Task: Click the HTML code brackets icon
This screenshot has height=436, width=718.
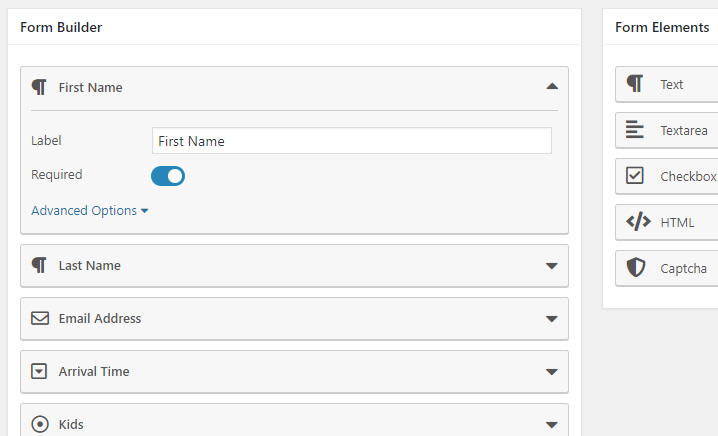Action: point(638,222)
